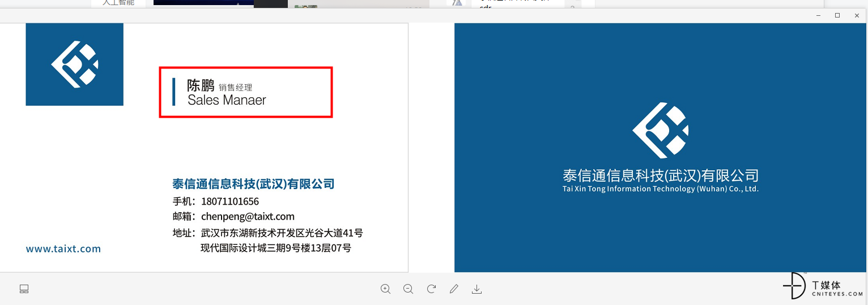Open the pencil edit tool
Screen dimensions: 868x305
tap(454, 289)
